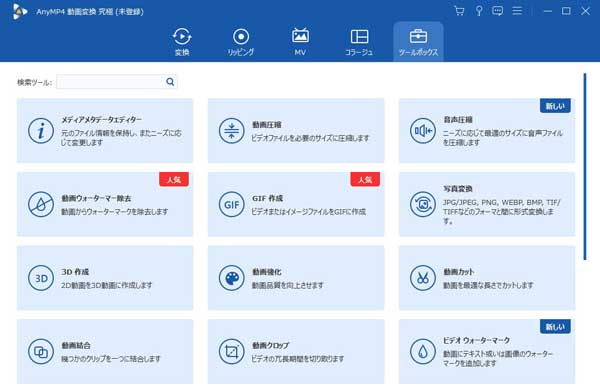The width and height of the screenshot is (600, 388).
Task: Click the 2D動画を3D動画に作成します description
Action: pos(107,285)
